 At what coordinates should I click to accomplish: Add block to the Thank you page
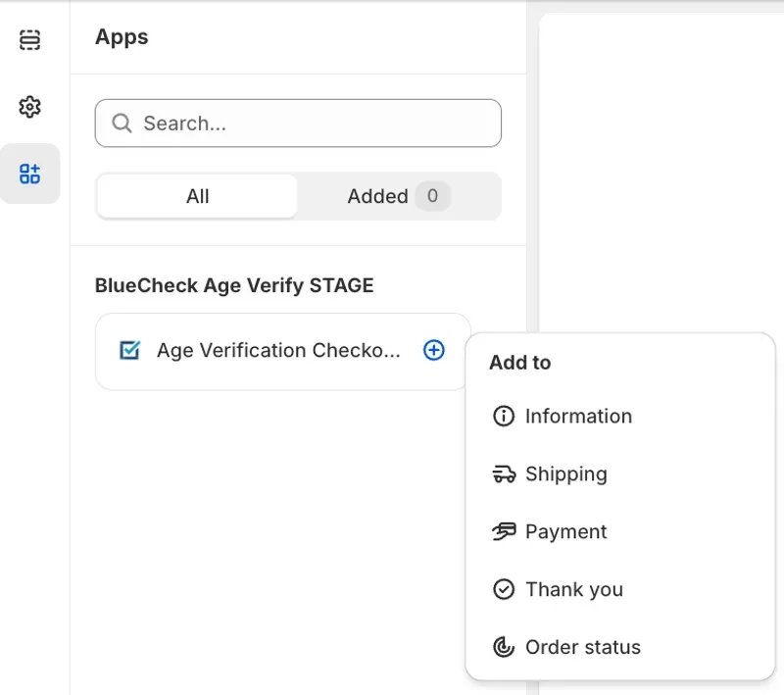pos(620,589)
